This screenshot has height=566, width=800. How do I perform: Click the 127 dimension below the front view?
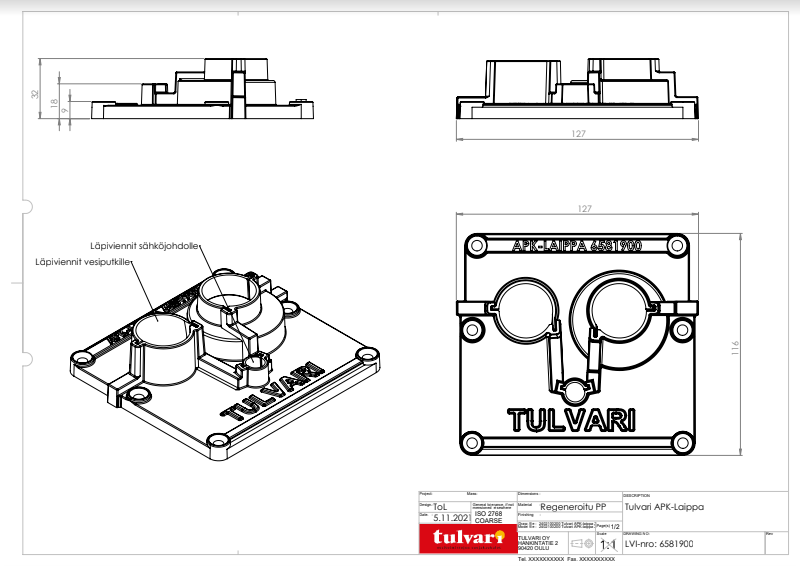(577, 133)
